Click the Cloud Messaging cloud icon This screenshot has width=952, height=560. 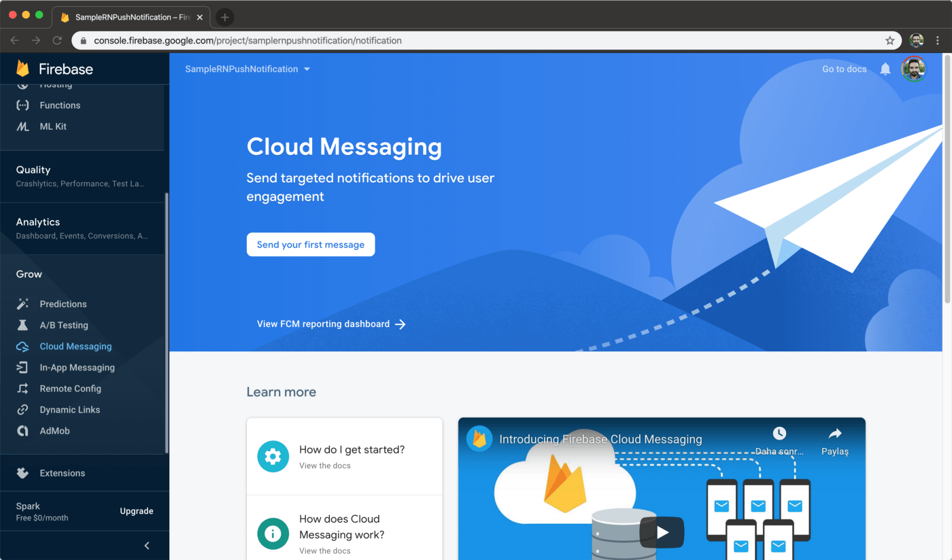click(22, 347)
